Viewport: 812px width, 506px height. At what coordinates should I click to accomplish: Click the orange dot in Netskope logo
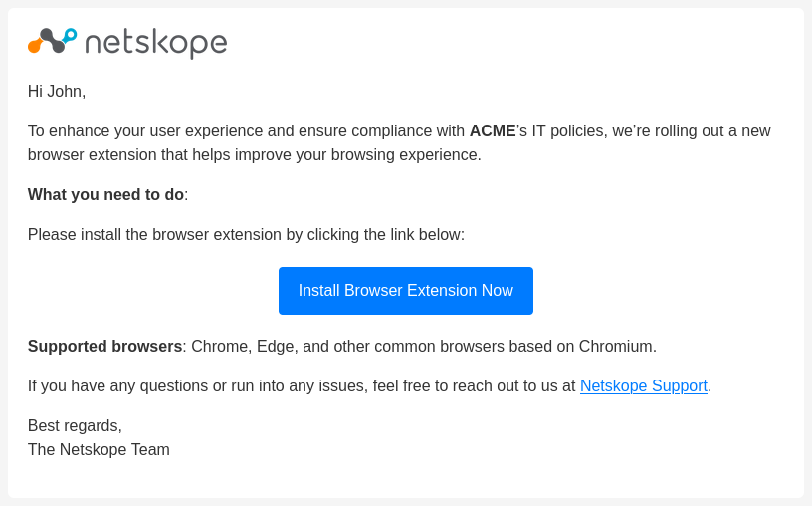(x=35, y=47)
